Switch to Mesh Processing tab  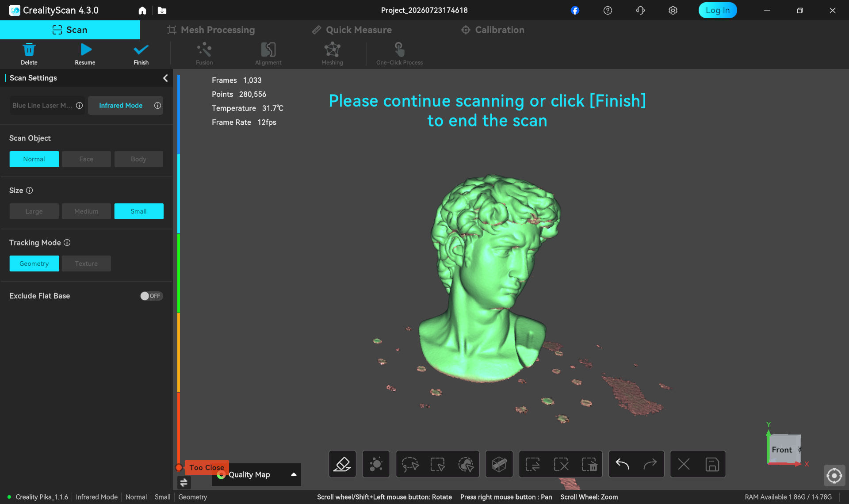point(211,30)
